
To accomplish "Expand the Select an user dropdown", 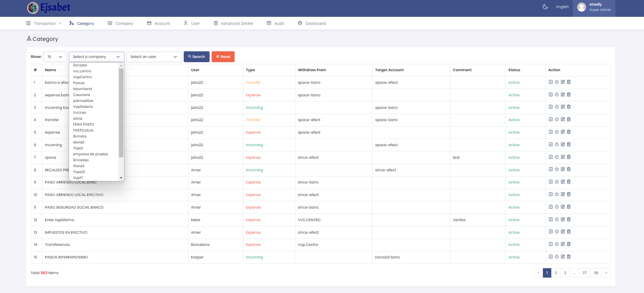I will tap(153, 57).
